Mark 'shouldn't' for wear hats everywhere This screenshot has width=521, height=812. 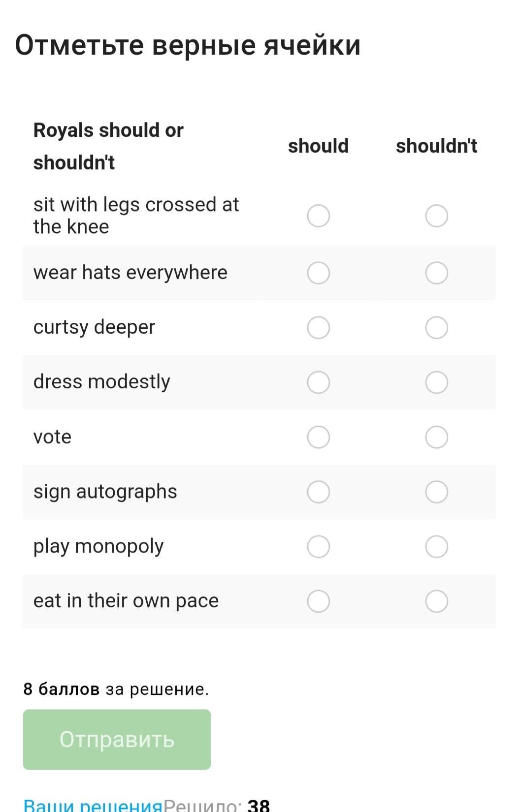click(436, 273)
